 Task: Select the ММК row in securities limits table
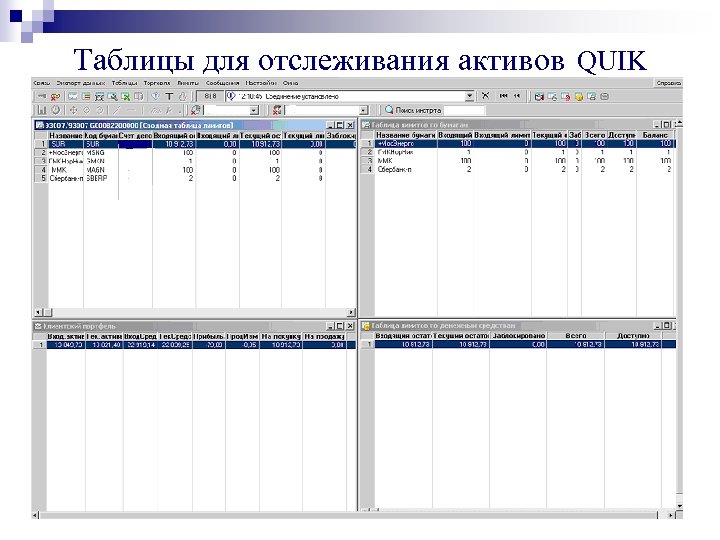[x=518, y=161]
